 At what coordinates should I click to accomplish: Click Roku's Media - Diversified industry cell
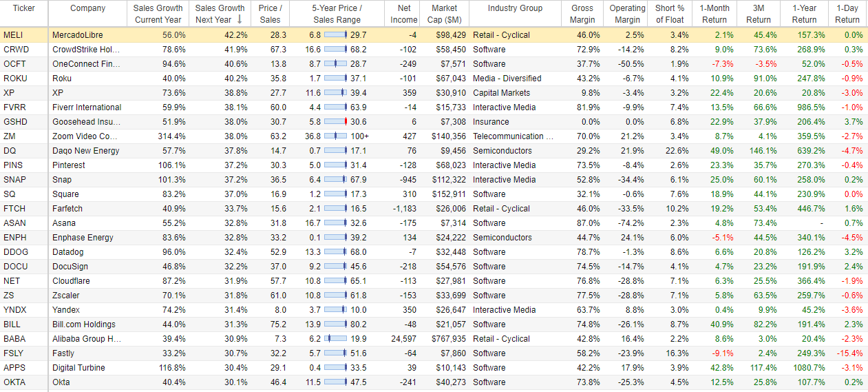pos(507,79)
